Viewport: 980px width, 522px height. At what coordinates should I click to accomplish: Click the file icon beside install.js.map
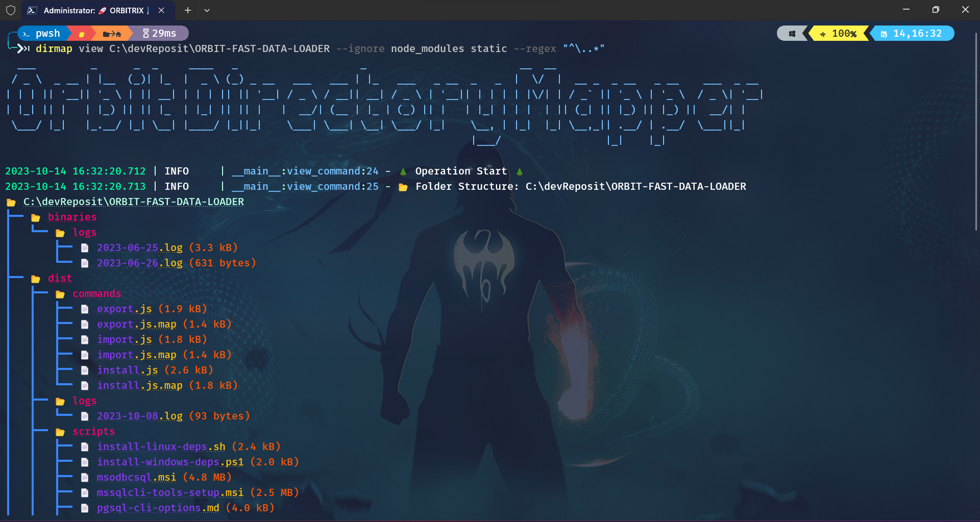pyautogui.click(x=85, y=386)
